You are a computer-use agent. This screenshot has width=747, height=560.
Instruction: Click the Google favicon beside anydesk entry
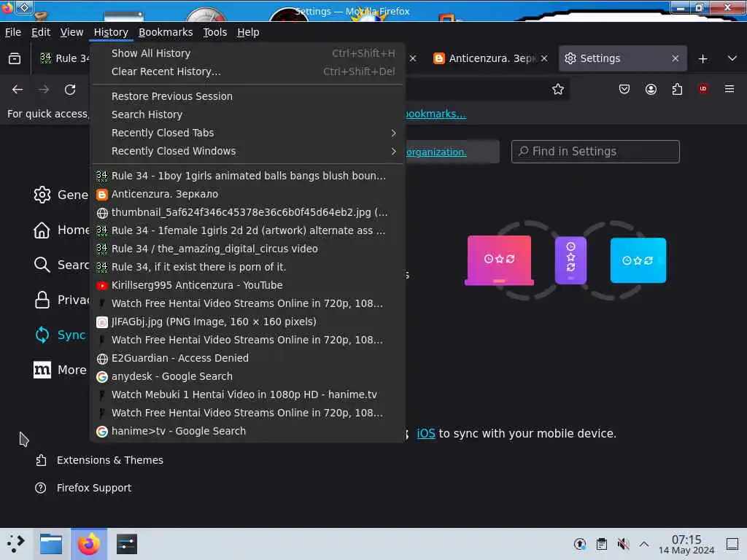point(102,377)
